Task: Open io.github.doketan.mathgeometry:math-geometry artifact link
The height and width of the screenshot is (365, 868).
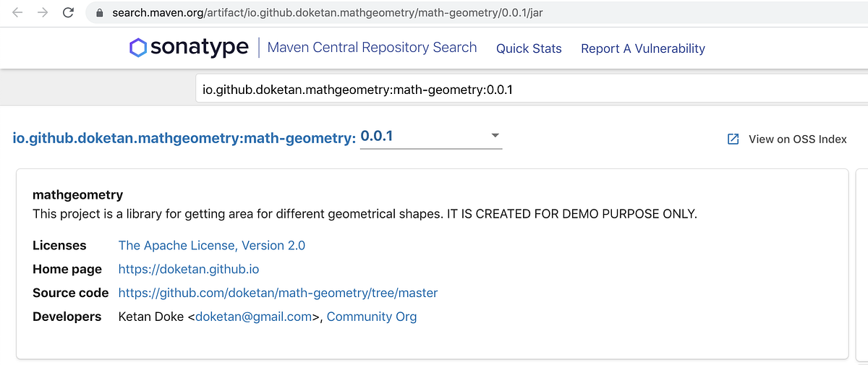Action: coord(184,137)
